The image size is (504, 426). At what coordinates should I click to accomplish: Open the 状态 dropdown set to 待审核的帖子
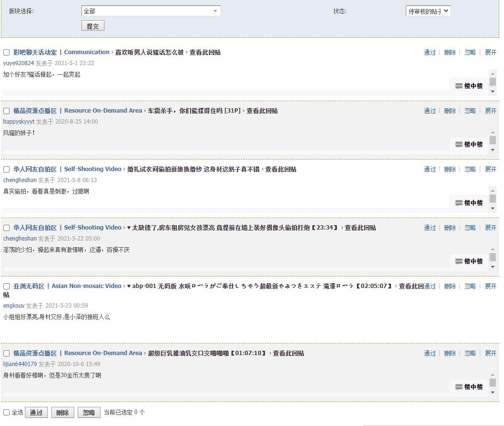428,11
